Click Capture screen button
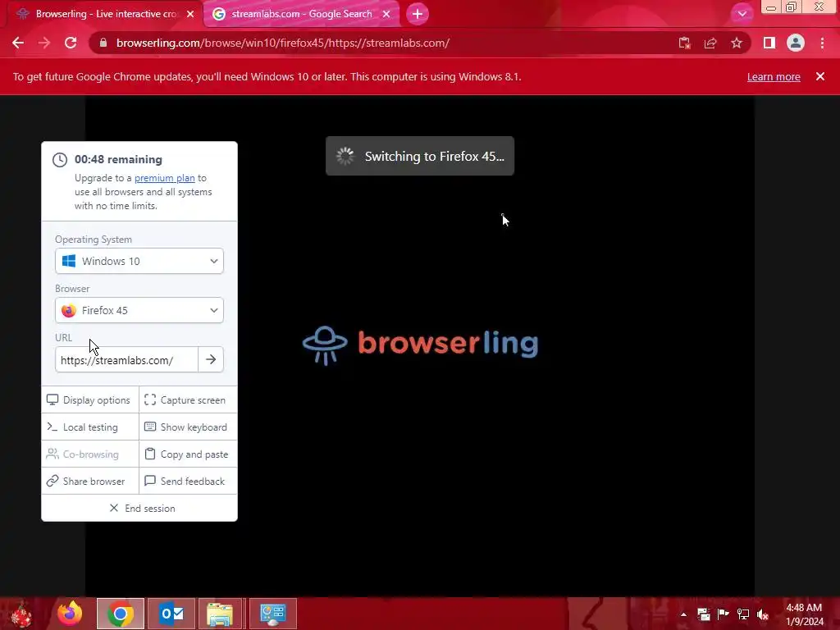Image resolution: width=840 pixels, height=630 pixels. coord(188,400)
